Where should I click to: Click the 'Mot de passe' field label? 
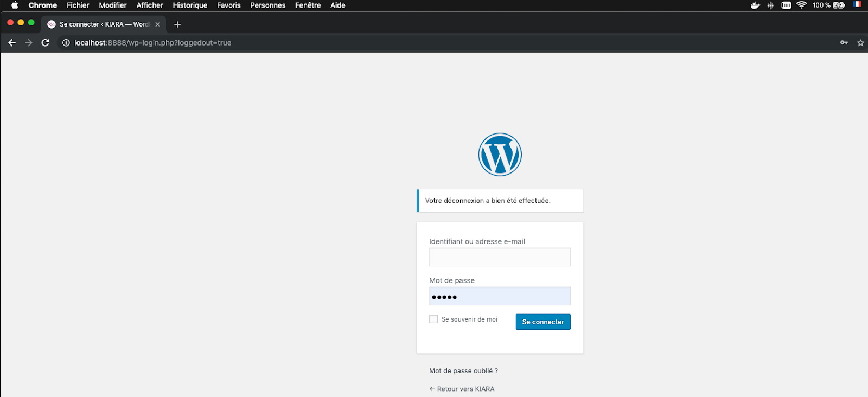click(452, 280)
